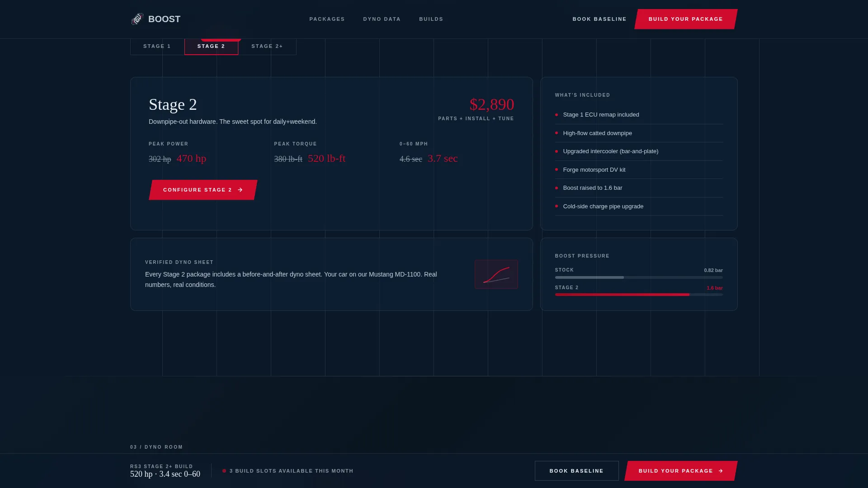Open the Dyno Data nav item

point(382,19)
